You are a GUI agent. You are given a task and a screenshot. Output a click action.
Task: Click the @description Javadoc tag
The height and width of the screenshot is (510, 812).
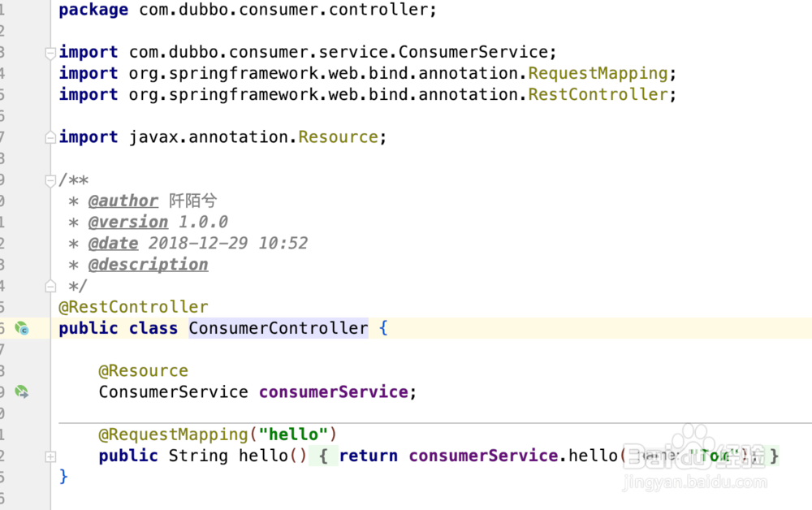point(148,265)
